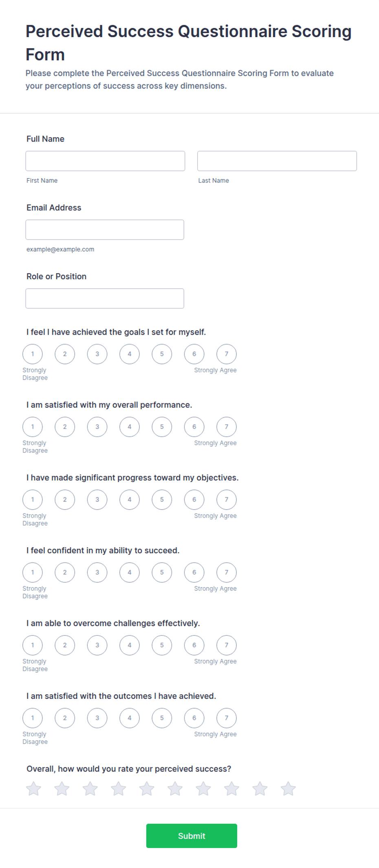Choose 5 for 'satisfied with the outcomes'
379x868 pixels.
162,718
